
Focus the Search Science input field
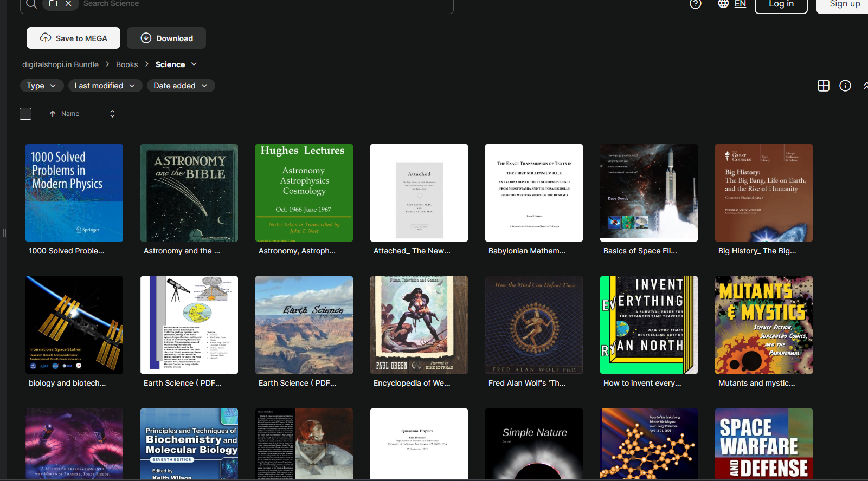[266, 4]
